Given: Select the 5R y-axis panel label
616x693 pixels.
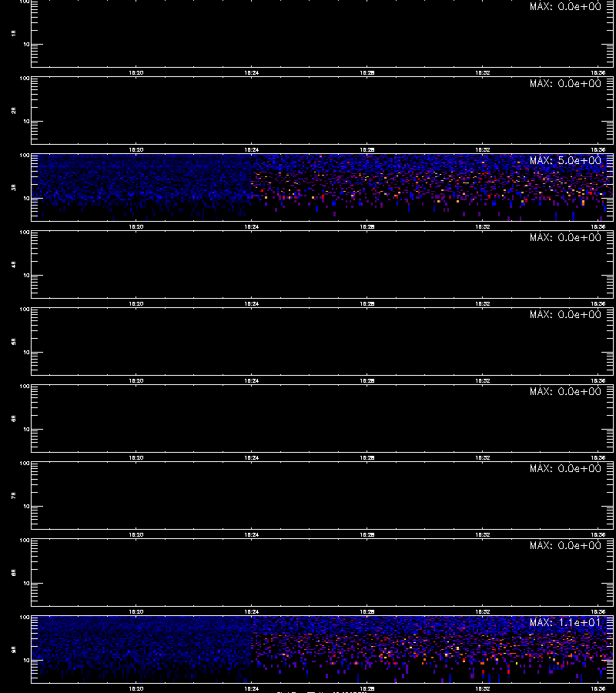Looking at the screenshot, I should pyautogui.click(x=14, y=342).
